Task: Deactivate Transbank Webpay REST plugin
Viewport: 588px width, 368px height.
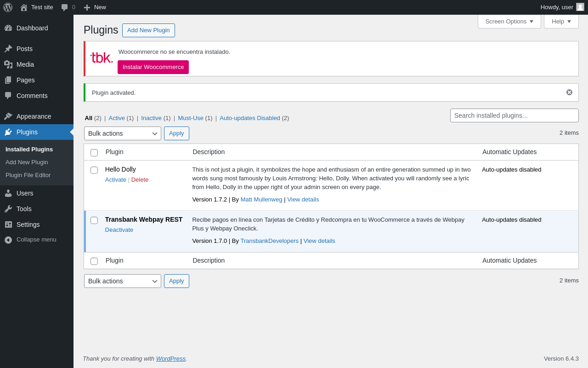Action: 119,230
